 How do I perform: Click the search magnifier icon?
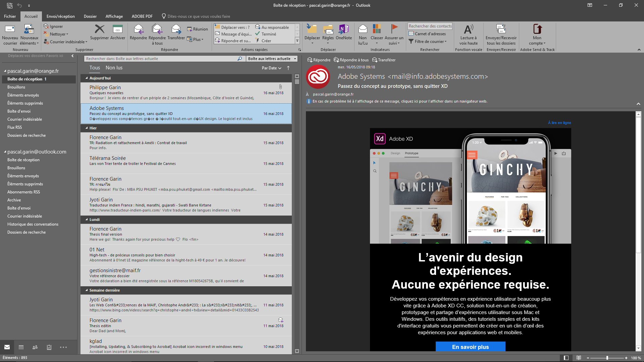coord(239,59)
